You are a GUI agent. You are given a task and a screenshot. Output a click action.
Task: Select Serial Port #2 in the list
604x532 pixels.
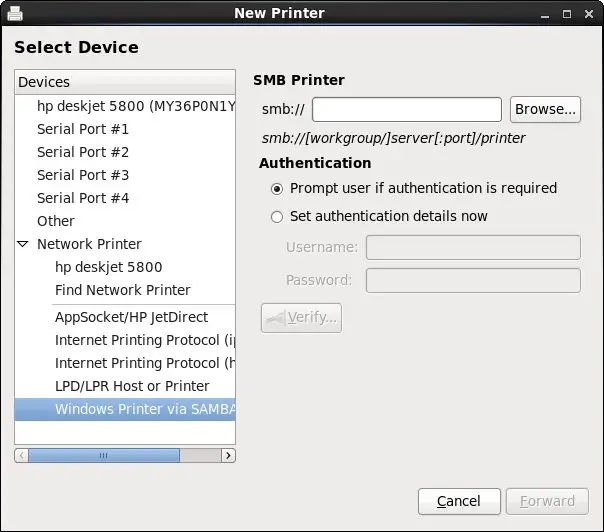pos(83,152)
